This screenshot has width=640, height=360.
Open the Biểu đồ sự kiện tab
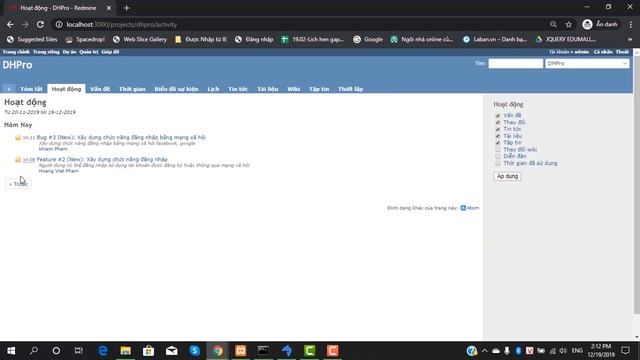[176, 89]
